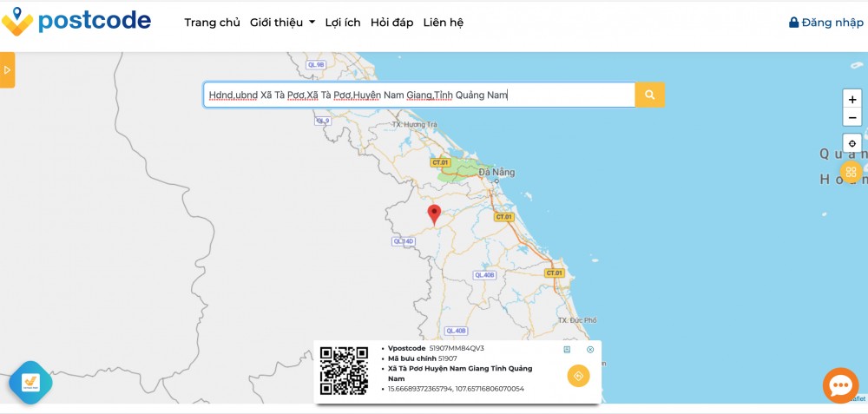
Task: Go to Trang chủ menu item
Action: (212, 23)
